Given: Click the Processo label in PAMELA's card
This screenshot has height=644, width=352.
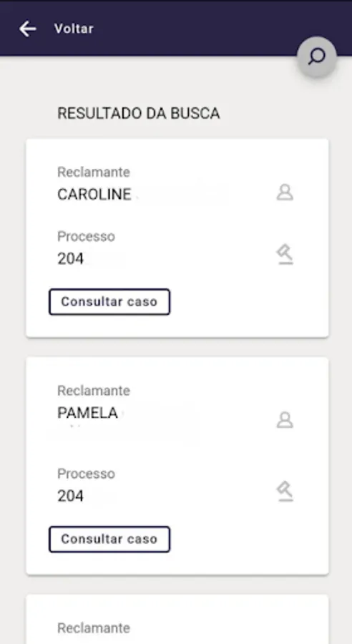Looking at the screenshot, I should (86, 474).
